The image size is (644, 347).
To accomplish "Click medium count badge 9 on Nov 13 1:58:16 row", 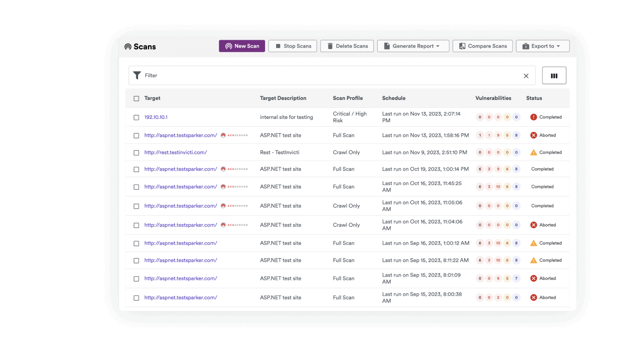I will (498, 136).
